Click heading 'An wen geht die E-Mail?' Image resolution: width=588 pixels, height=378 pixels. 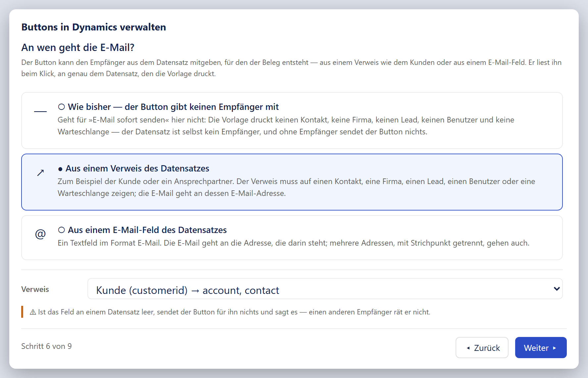click(78, 48)
